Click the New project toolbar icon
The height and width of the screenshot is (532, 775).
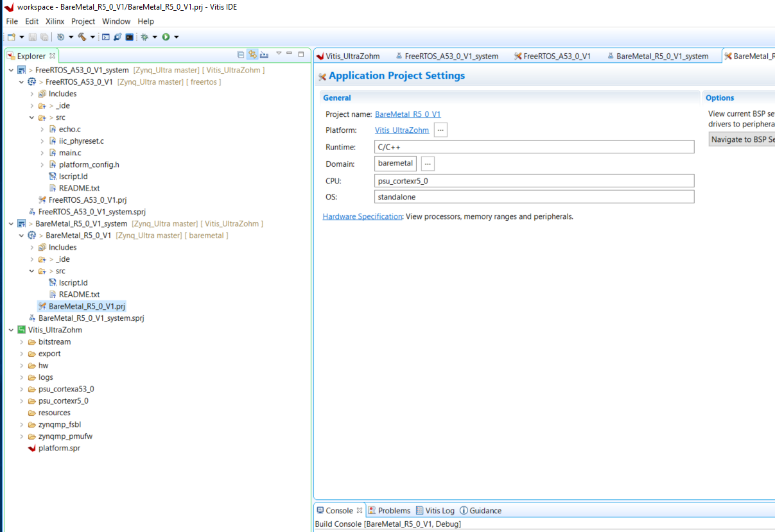click(x=11, y=37)
